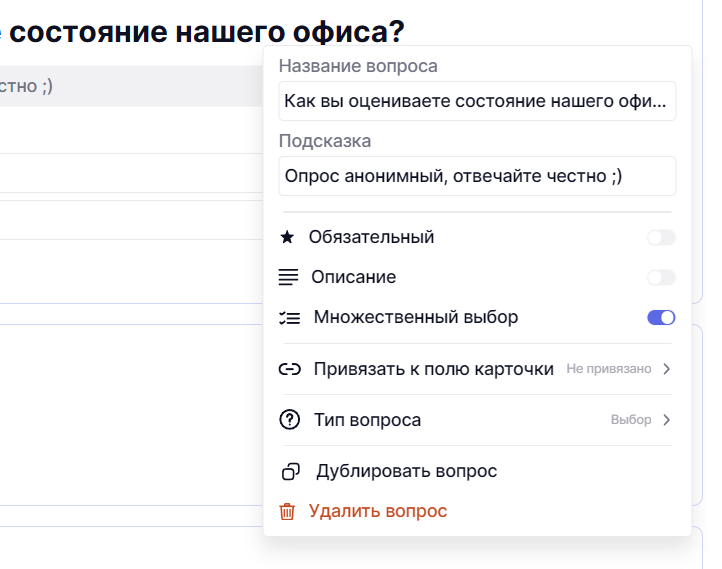Select Привязать к полю карточки menu entry
The width and height of the screenshot is (722, 569).
click(433, 369)
